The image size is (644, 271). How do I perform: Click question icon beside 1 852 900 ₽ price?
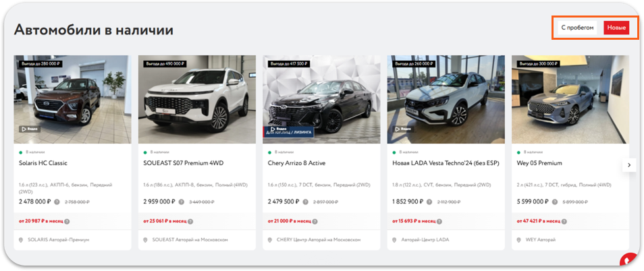click(429, 202)
